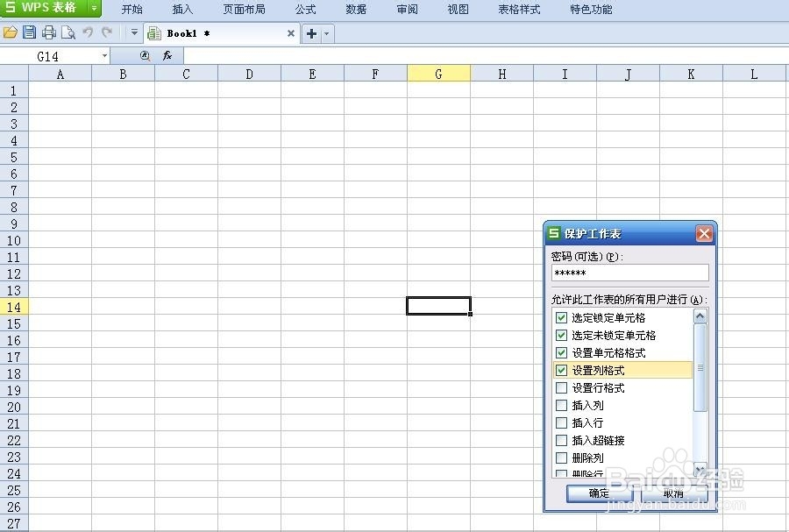Image resolution: width=789 pixels, height=532 pixels.
Task: Click the 确定 button to confirm protection
Action: point(599,493)
